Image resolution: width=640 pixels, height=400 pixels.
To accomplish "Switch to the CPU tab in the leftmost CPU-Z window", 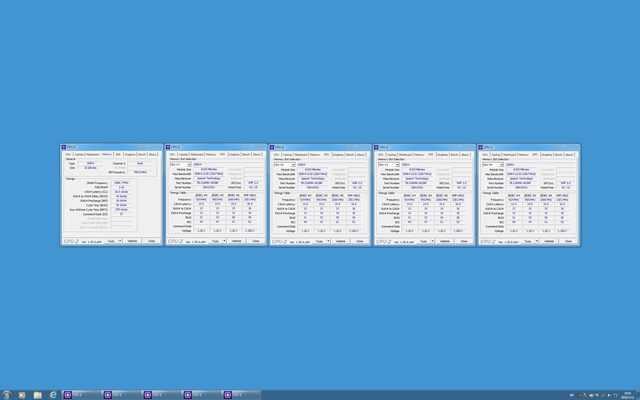I will click(68, 155).
